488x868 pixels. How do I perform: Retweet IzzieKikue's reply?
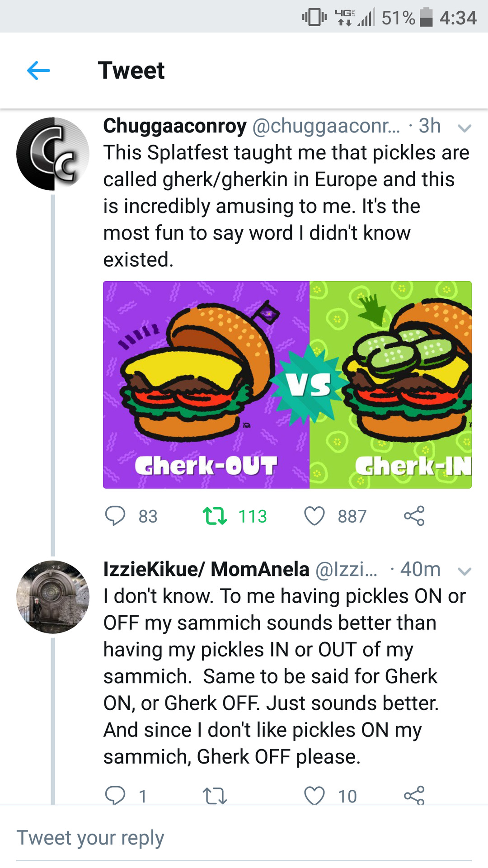(215, 796)
